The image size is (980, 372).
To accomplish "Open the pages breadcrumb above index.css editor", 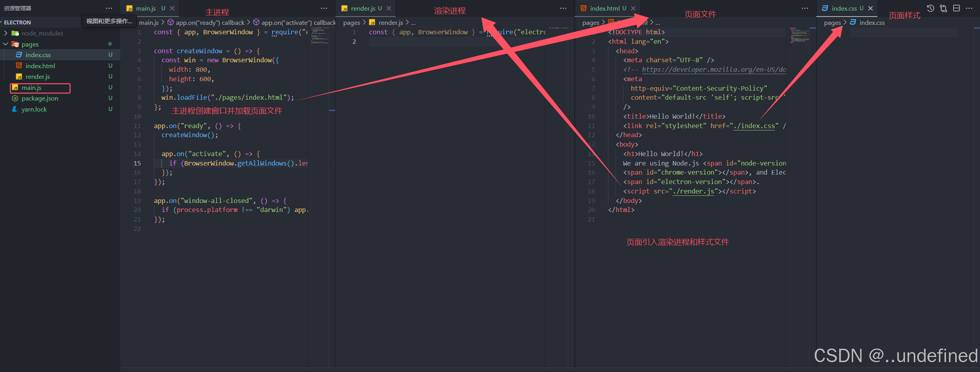I will click(x=832, y=22).
